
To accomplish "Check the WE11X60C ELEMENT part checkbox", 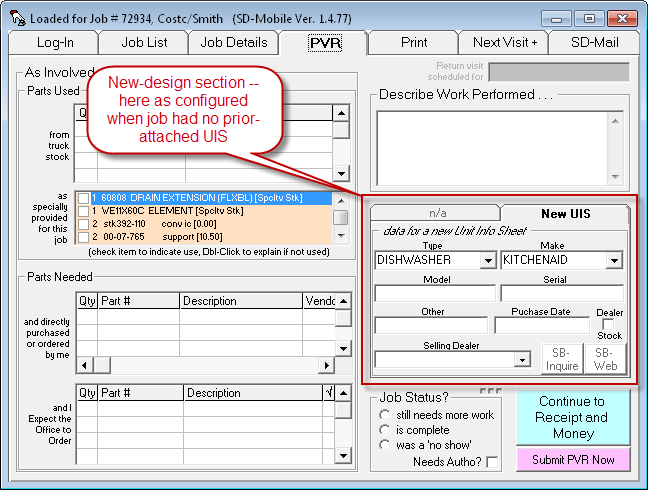I will (x=83, y=211).
